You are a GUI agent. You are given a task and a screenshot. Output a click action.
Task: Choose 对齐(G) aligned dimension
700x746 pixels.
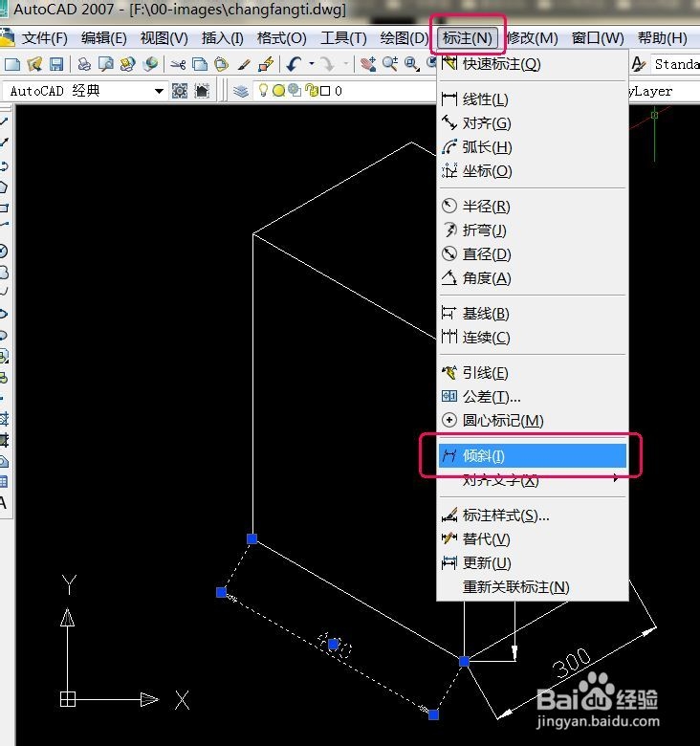pyautogui.click(x=532, y=123)
